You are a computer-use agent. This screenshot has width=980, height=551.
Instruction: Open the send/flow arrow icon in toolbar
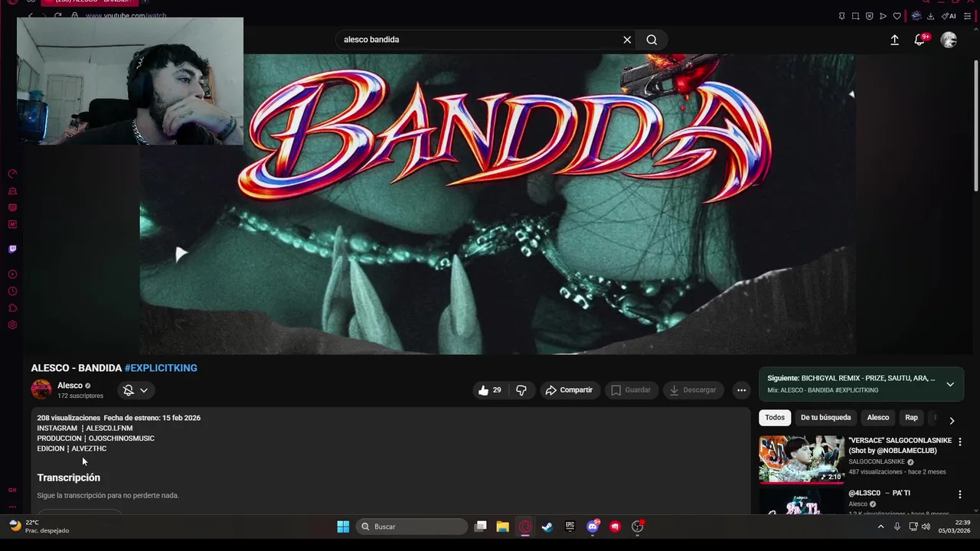883,16
